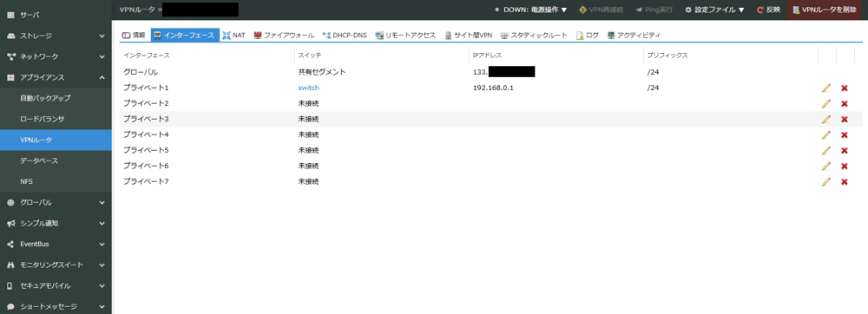868x314 pixels.
Task: Expand the モニタリングスイート sidebar menu
Action: 56,265
